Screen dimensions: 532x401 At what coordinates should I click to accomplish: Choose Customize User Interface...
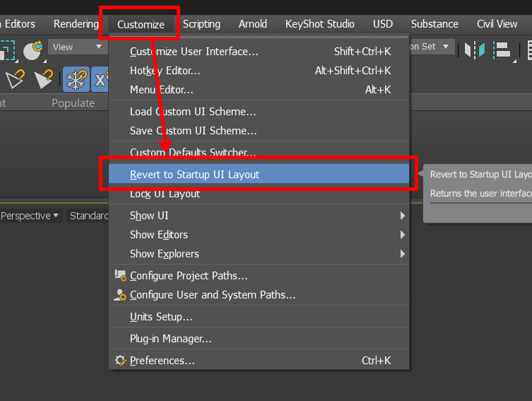(x=259, y=52)
